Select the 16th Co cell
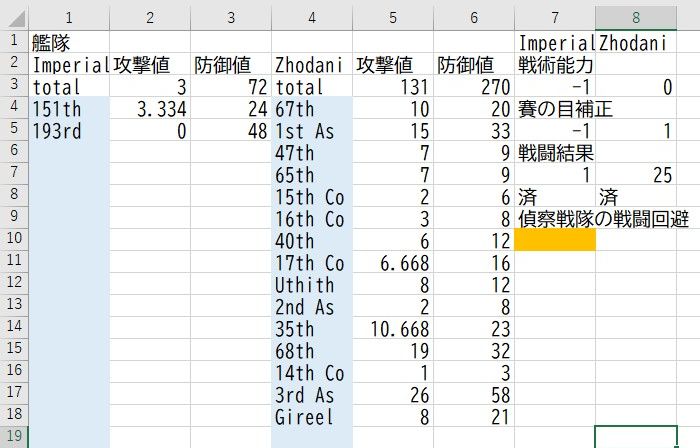 click(x=312, y=218)
